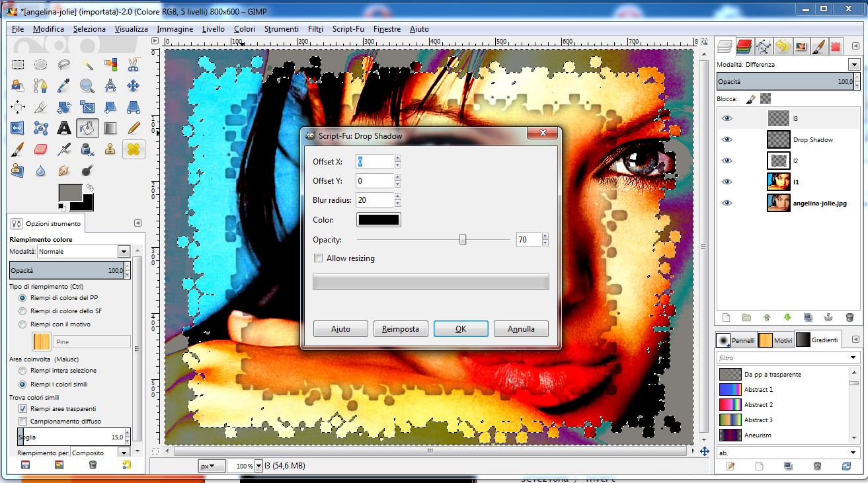Viewport: 868px width, 483px height.
Task: Switch to the Motivi tab
Action: pyautogui.click(x=775, y=340)
